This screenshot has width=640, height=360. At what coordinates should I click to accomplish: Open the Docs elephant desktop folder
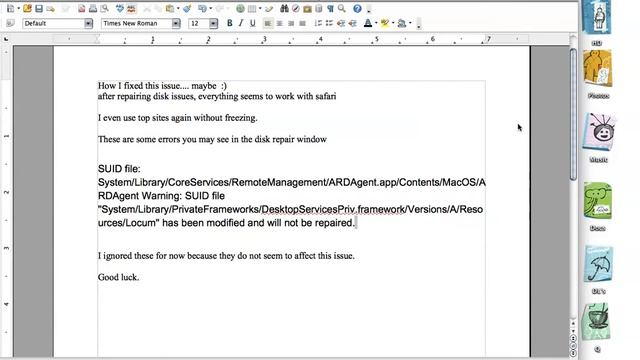[598, 201]
